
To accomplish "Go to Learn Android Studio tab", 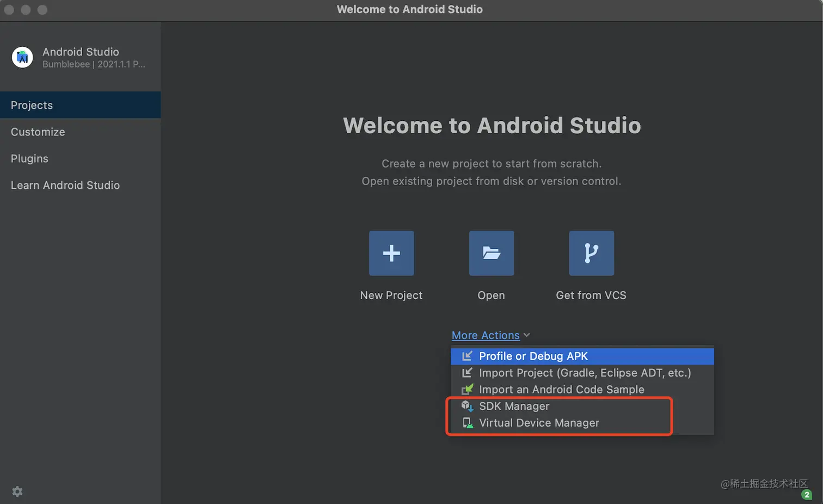I will (x=81, y=185).
